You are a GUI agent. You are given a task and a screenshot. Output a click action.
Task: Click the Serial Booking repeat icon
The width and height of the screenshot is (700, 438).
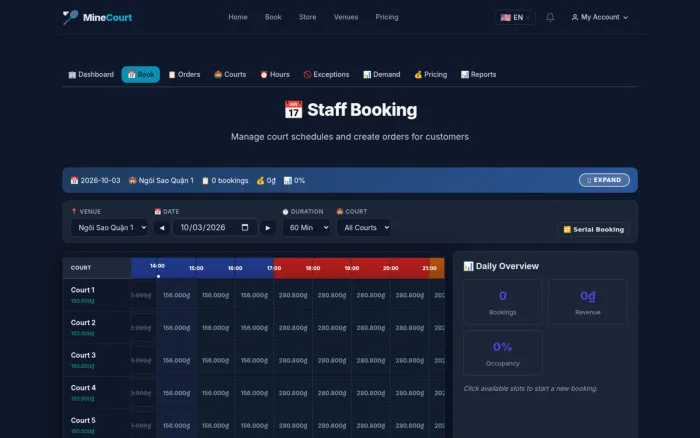coord(567,229)
